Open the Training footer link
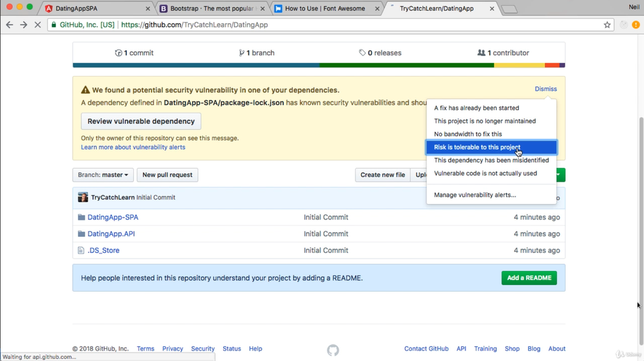 486,348
